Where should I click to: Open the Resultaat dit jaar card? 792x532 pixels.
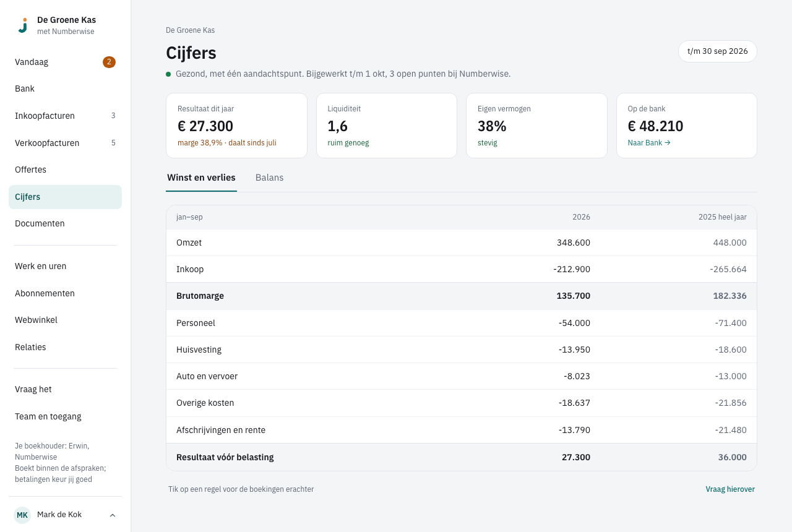pyautogui.click(x=236, y=126)
